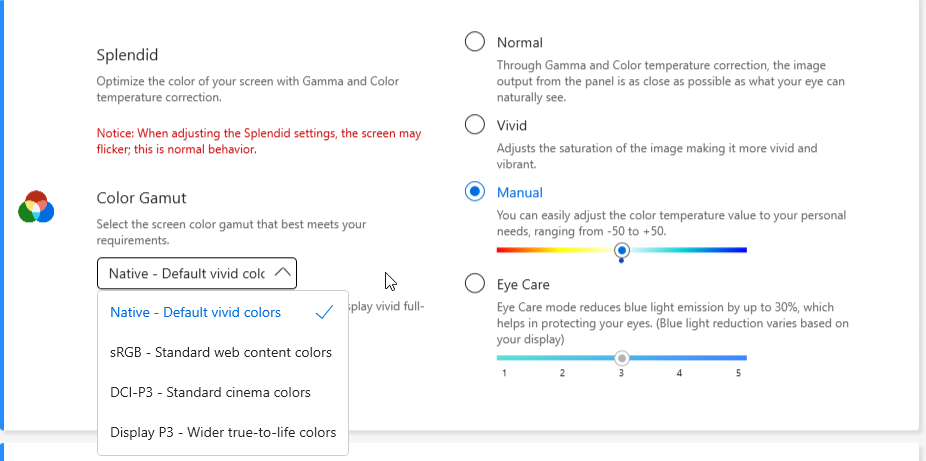Click the checkmark beside the Native option
This screenshot has width=926, height=461.
(323, 312)
